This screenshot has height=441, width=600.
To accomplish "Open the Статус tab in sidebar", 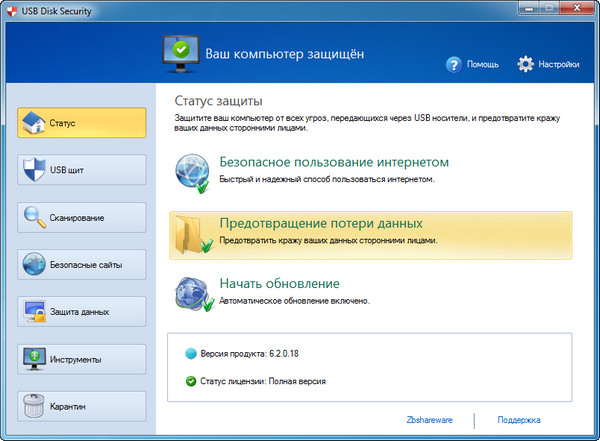I will point(81,124).
